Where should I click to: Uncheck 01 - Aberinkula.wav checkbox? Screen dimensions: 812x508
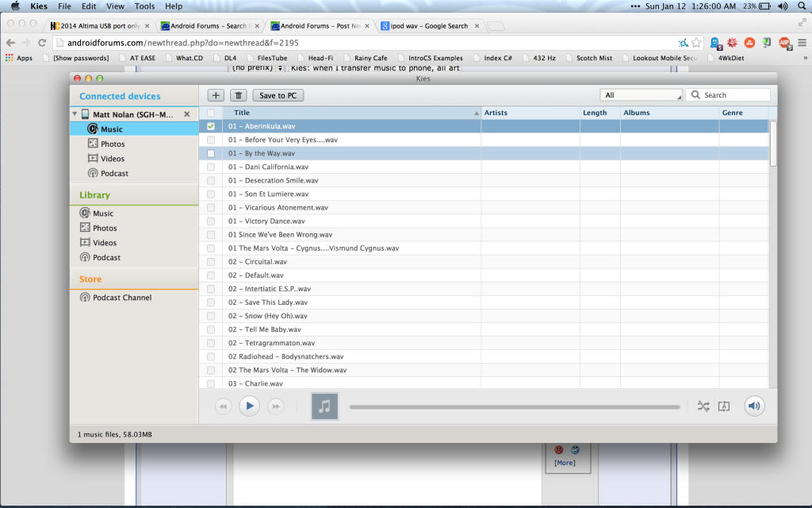tap(211, 126)
